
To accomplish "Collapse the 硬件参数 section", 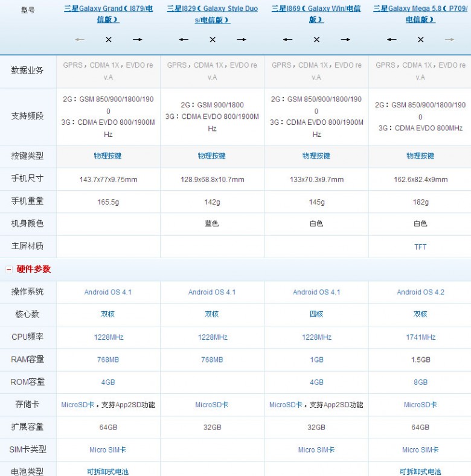I will click(9, 269).
